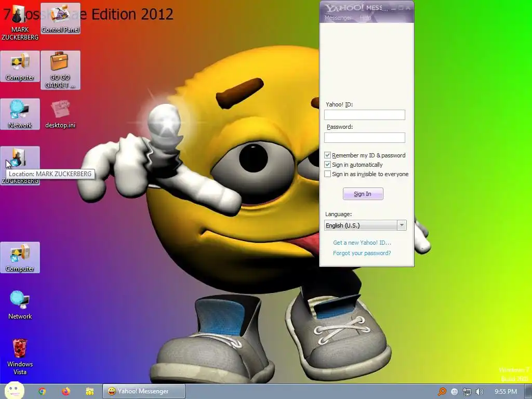The height and width of the screenshot is (399, 532).
Task: Enable Sign in as invisible to everyone
Action: [x=327, y=174]
